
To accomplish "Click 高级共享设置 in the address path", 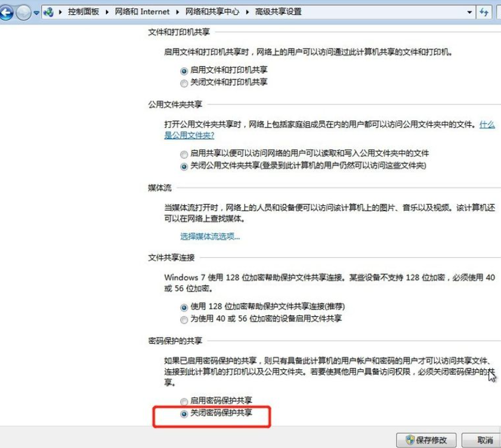I will [279, 12].
